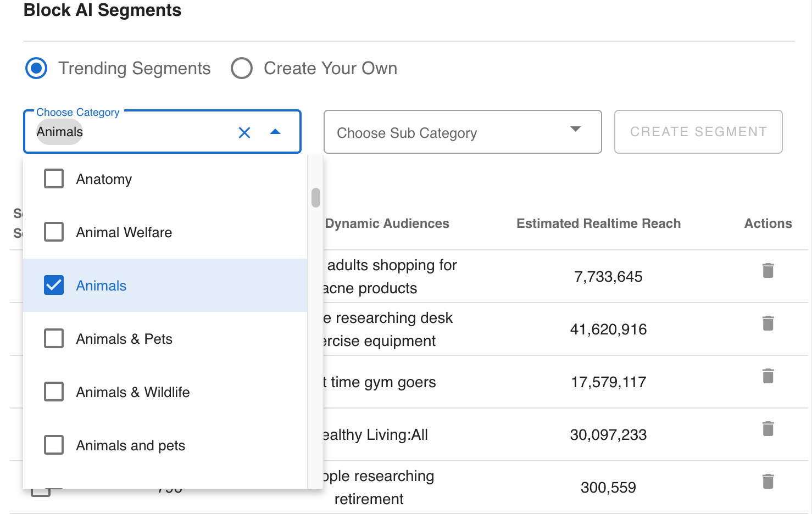812x514 pixels.
Task: Click the 41,620,916 reach value
Action: [x=608, y=329]
